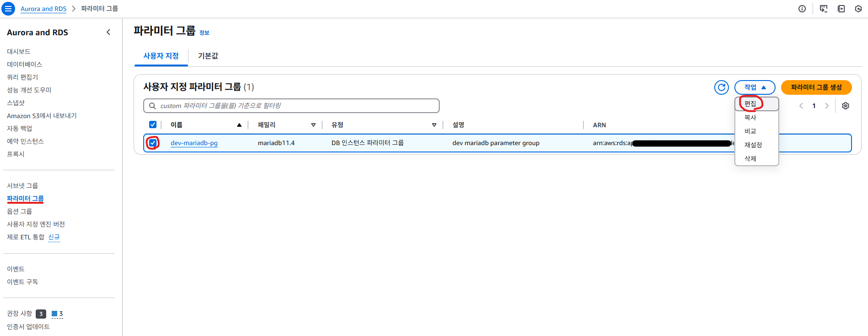Image resolution: width=868 pixels, height=336 pixels.
Task: Choose 편집 from the actions menu
Action: [x=757, y=104]
